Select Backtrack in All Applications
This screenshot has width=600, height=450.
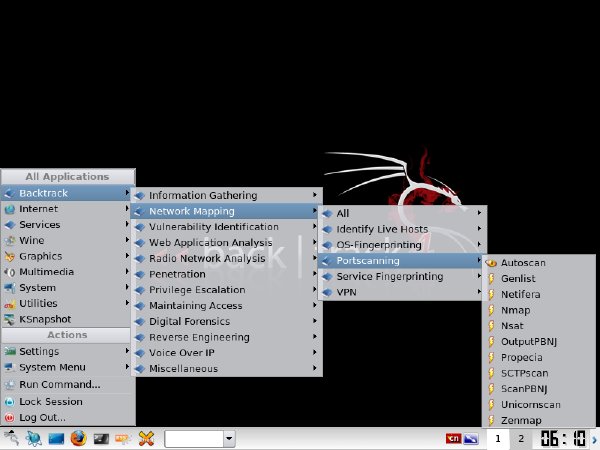point(67,193)
